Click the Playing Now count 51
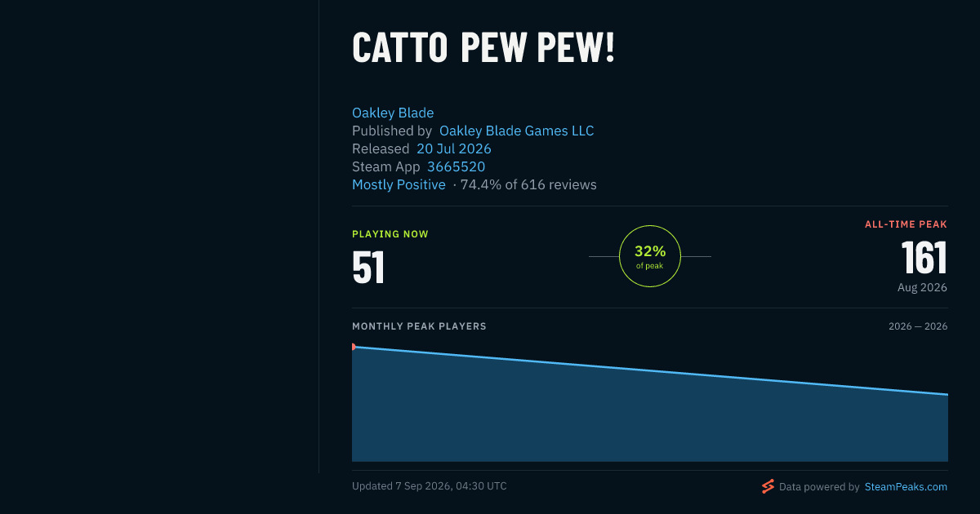Viewport: 980px width, 514px height. 368,268
